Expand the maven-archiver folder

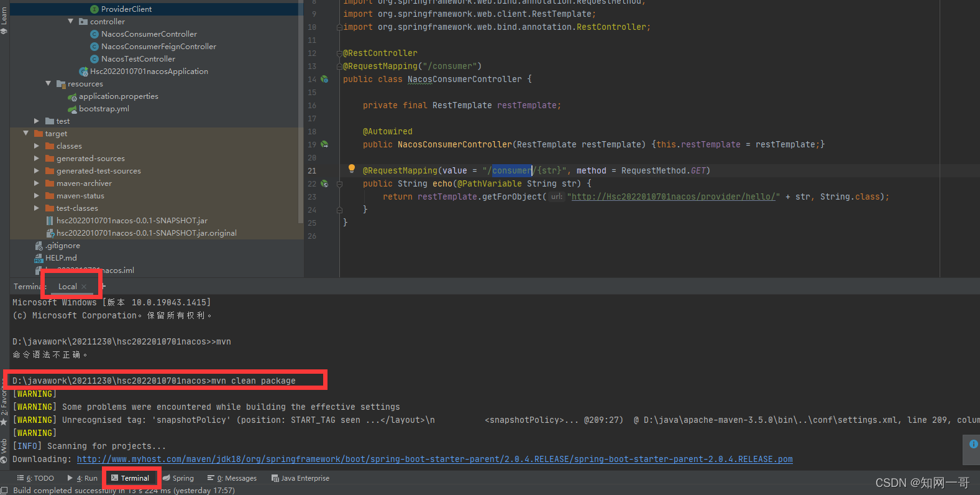[x=37, y=183]
